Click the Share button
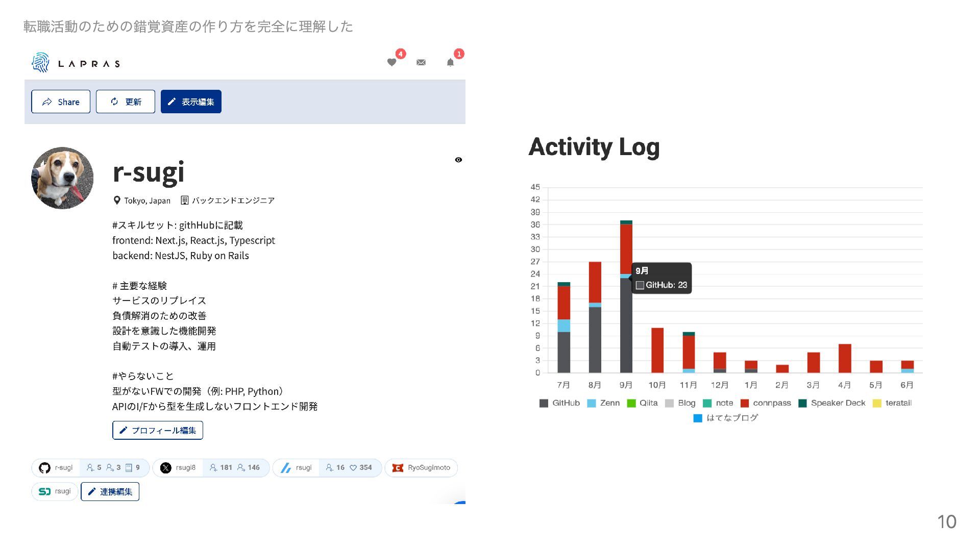This screenshot has width=980, height=551. [61, 102]
